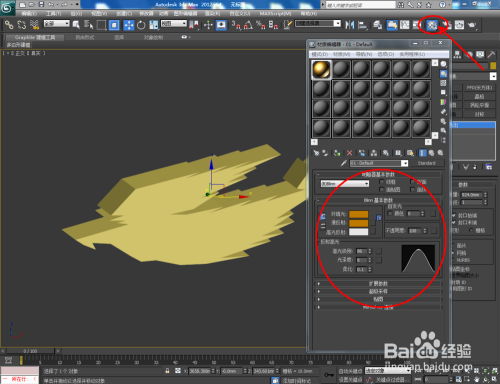Select the Link tool in main toolbar
This screenshot has width=500, height=384.
[x=9, y=25]
